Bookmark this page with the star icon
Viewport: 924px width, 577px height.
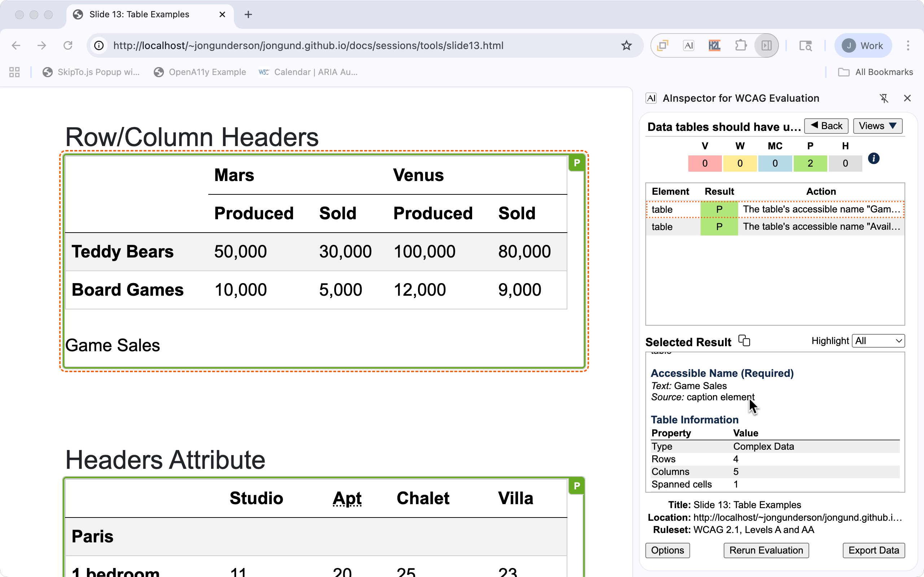(x=626, y=45)
